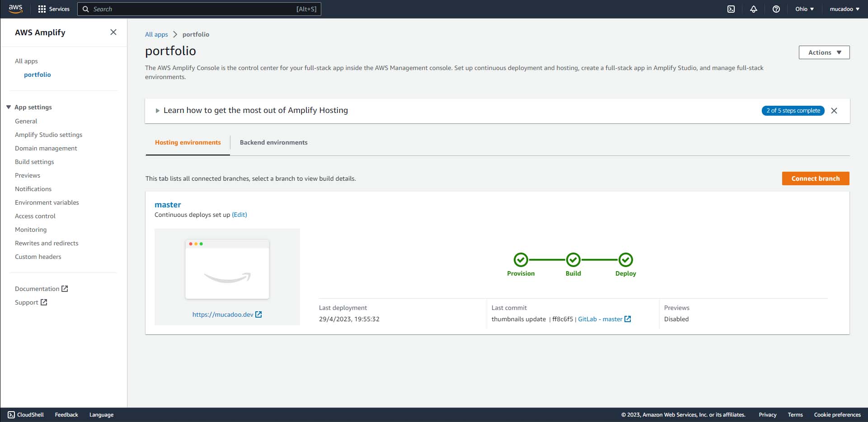868x422 pixels.
Task: Open Environment variables
Action: [47, 202]
